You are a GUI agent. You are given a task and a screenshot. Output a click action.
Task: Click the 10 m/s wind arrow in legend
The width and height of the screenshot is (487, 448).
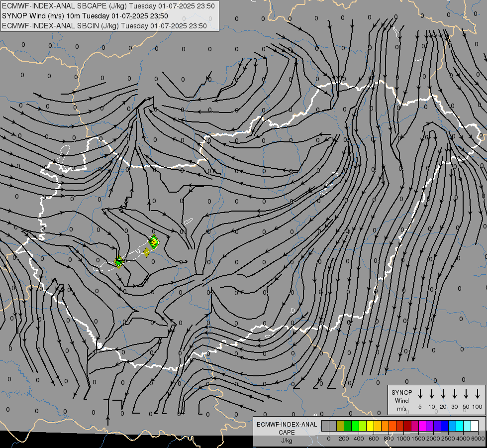[432, 394]
